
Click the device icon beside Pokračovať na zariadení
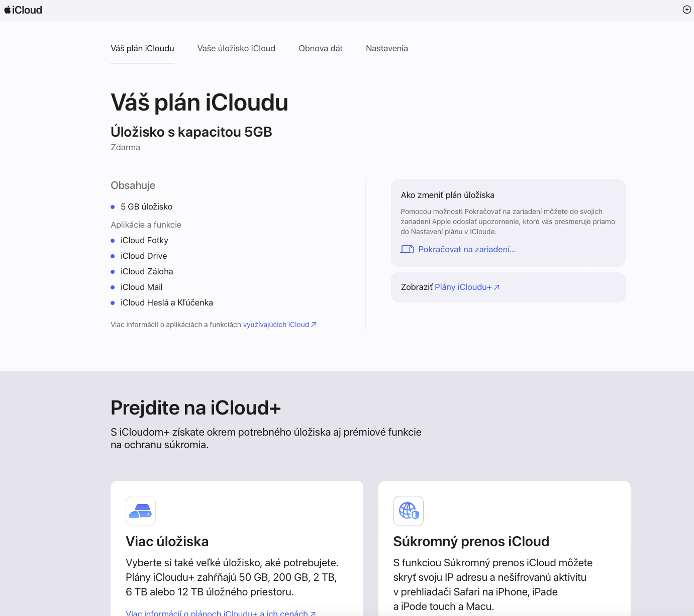[407, 249]
